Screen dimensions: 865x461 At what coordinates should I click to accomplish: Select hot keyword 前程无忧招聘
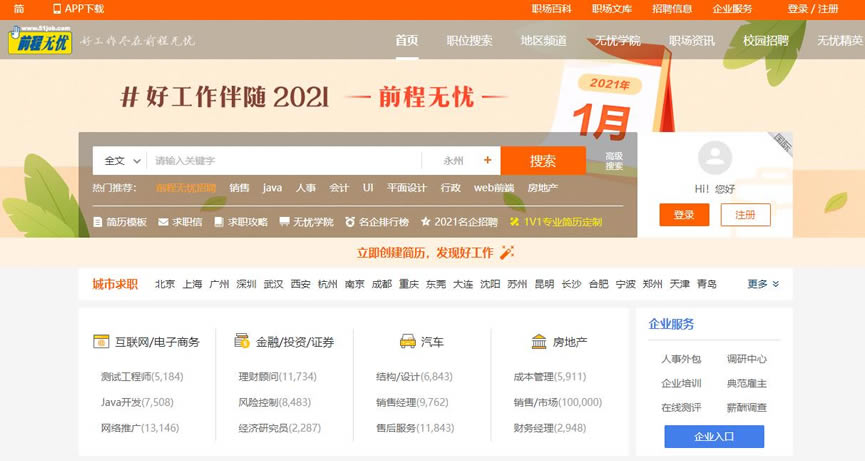(186, 188)
